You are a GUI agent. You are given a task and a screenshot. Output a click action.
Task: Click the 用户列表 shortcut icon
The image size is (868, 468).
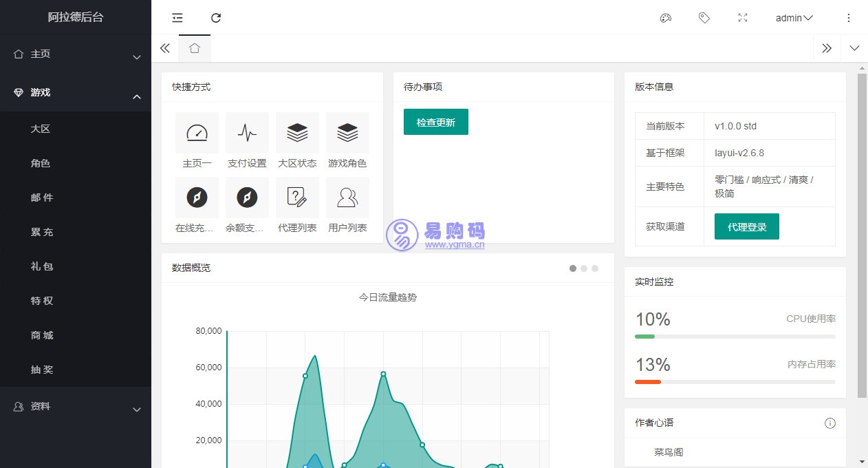347,198
